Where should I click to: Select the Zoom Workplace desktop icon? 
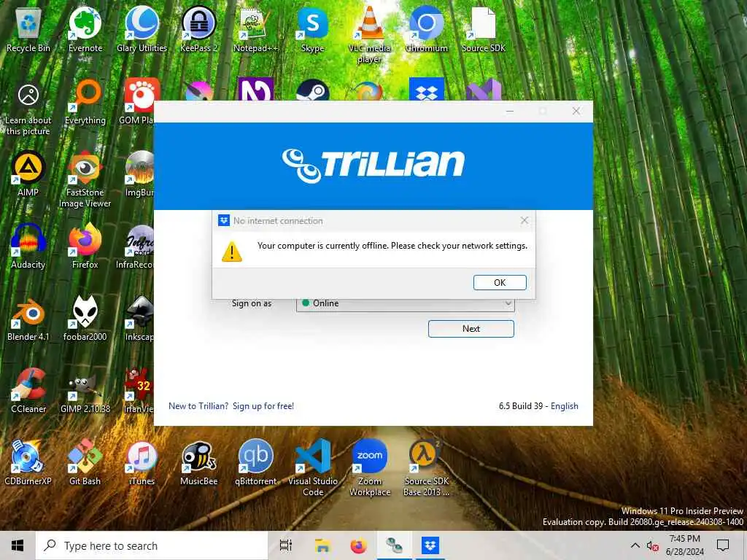pyautogui.click(x=369, y=467)
